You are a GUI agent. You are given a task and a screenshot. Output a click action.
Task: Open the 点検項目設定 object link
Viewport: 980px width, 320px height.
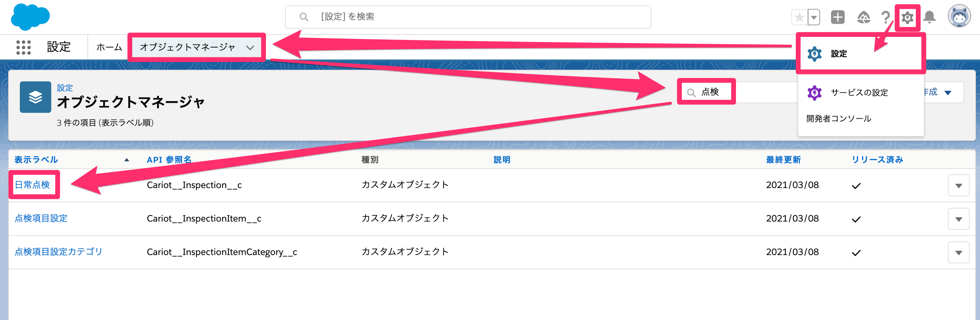coord(41,218)
